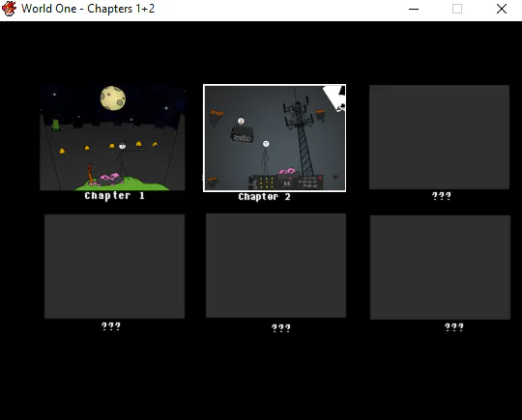The height and width of the screenshot is (420, 522).
Task: Click the pink creatures on the green hill
Action: tap(109, 180)
